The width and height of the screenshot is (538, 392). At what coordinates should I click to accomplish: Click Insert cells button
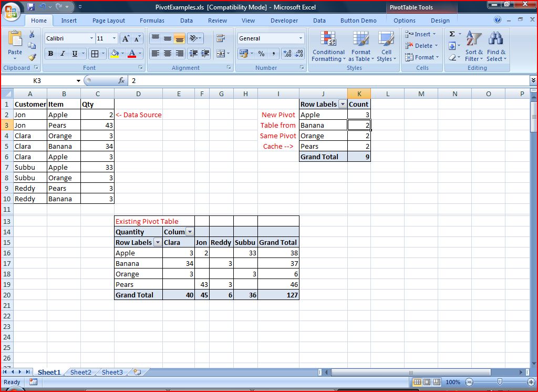click(x=420, y=34)
